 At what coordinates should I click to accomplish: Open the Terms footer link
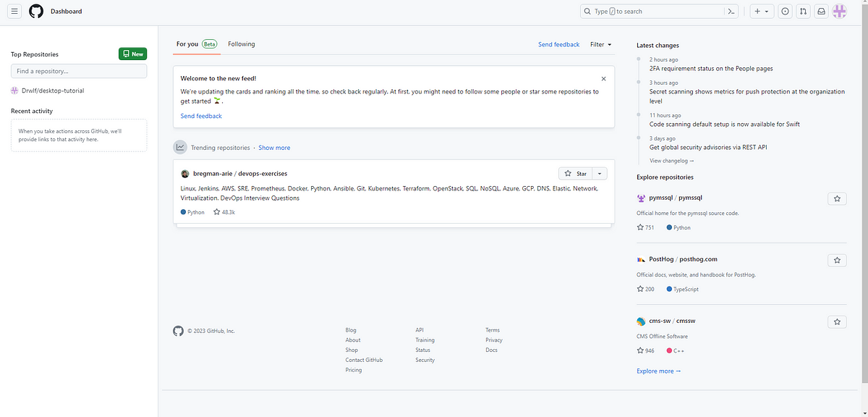coord(493,330)
